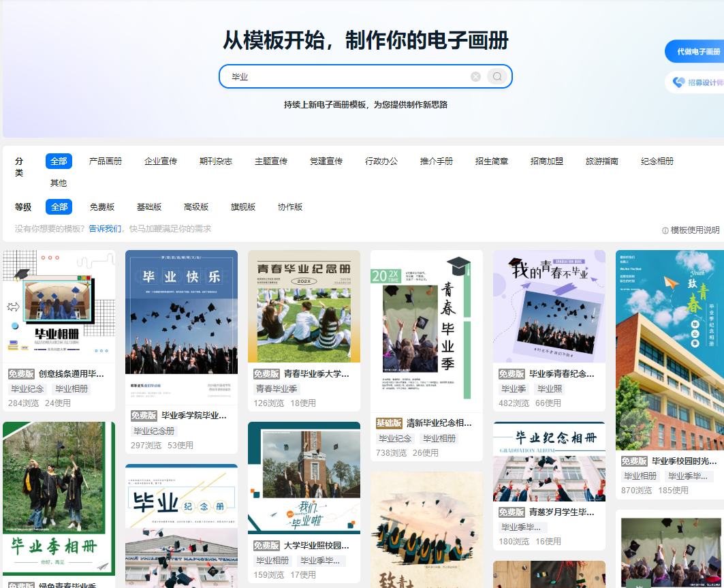Select the 招生简章 category

[492, 161]
